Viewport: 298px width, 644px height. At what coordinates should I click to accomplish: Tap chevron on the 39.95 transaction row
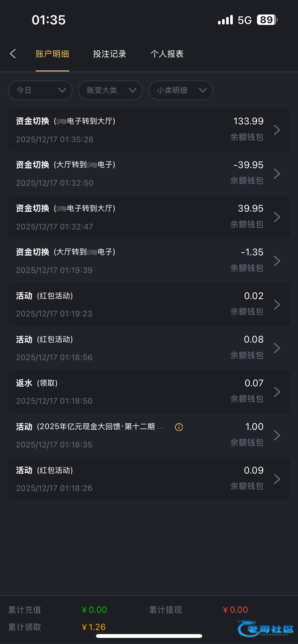(277, 217)
